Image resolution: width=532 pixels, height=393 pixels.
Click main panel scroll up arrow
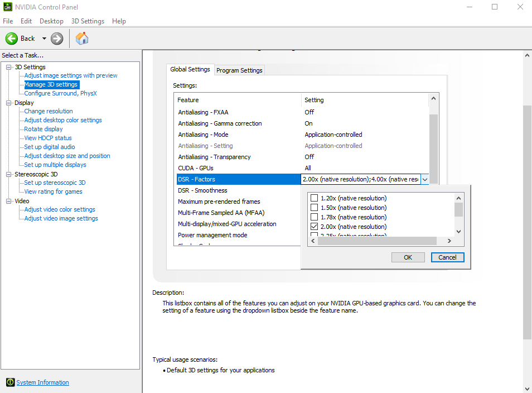click(527, 55)
